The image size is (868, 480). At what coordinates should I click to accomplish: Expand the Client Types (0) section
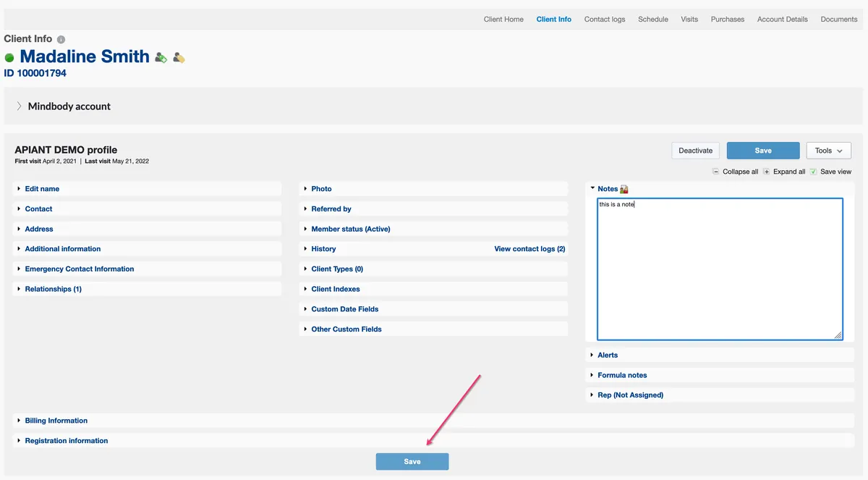pyautogui.click(x=433, y=269)
